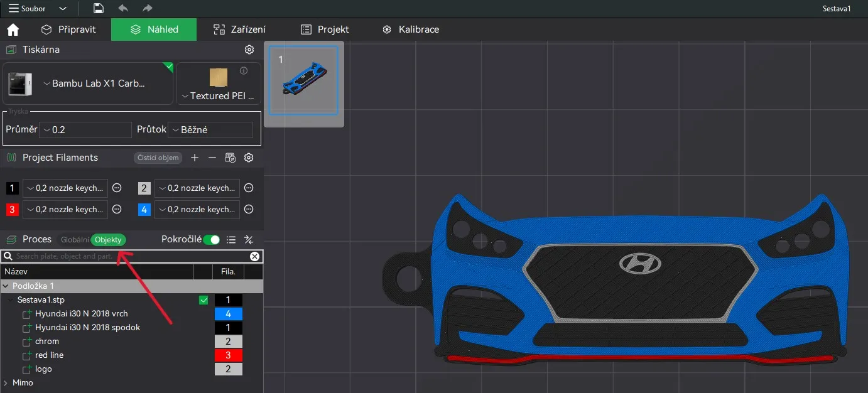Click the home icon
The width and height of the screenshot is (868, 393).
pyautogui.click(x=13, y=29)
